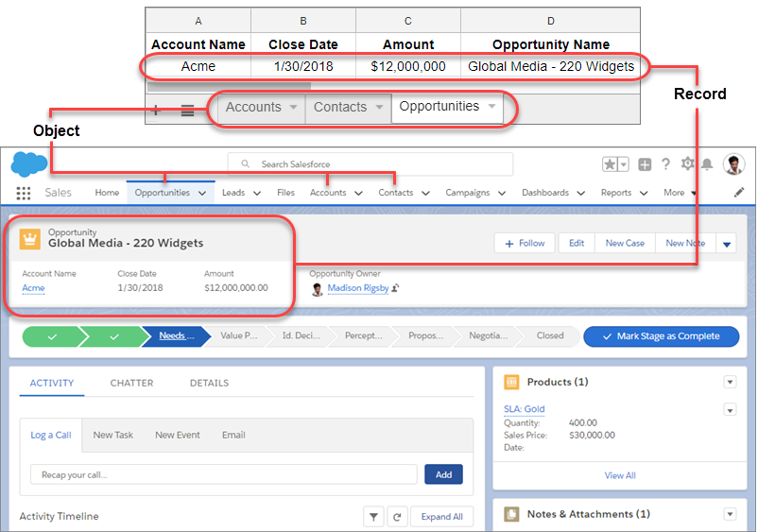Expand the Leads nav dropdown chevron

(x=257, y=193)
